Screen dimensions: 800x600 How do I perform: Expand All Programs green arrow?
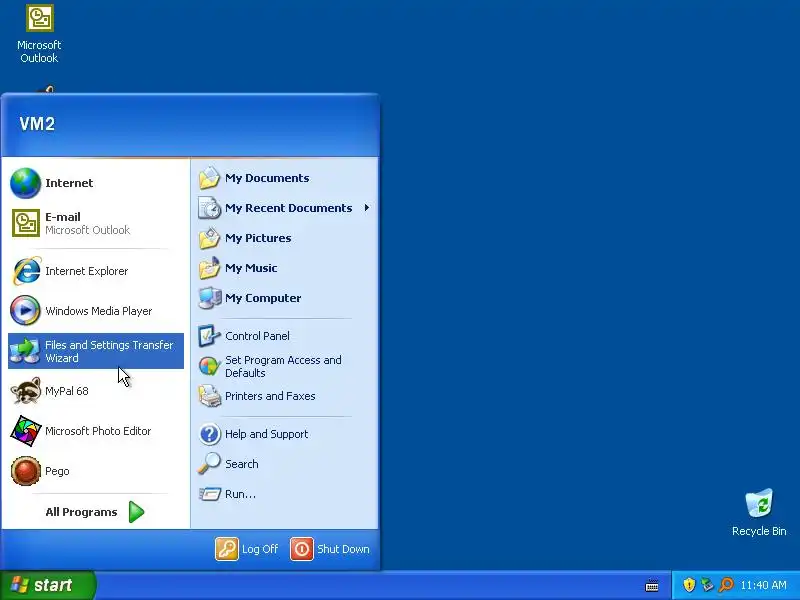click(x=136, y=512)
